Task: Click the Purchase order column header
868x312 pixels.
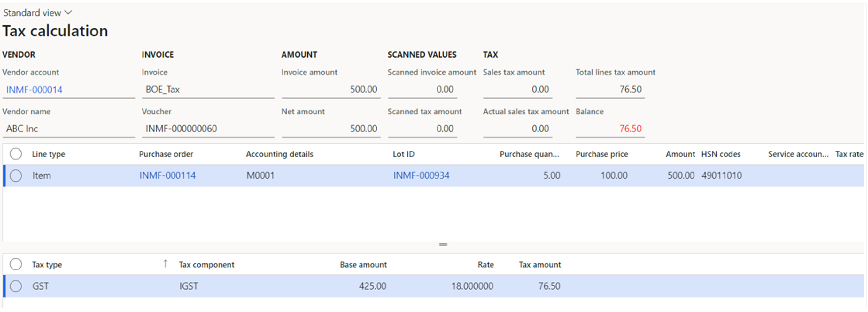Action: coord(166,154)
